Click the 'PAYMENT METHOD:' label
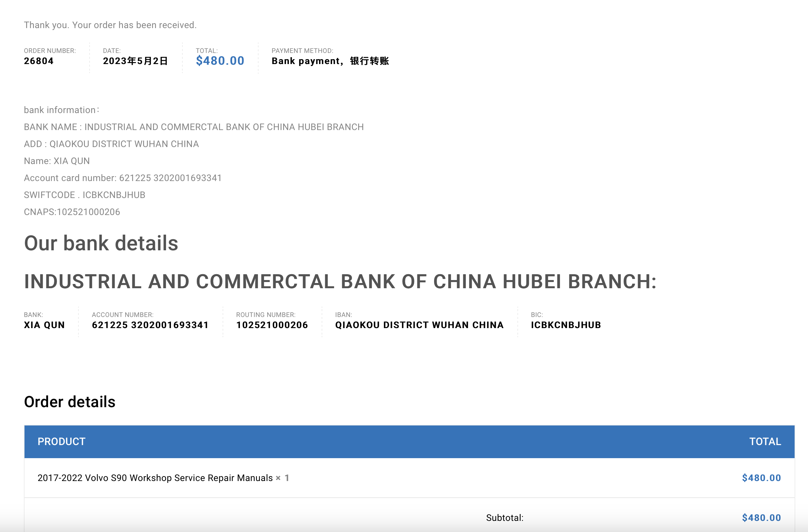Screen dimensions: 808x532 (x=302, y=51)
